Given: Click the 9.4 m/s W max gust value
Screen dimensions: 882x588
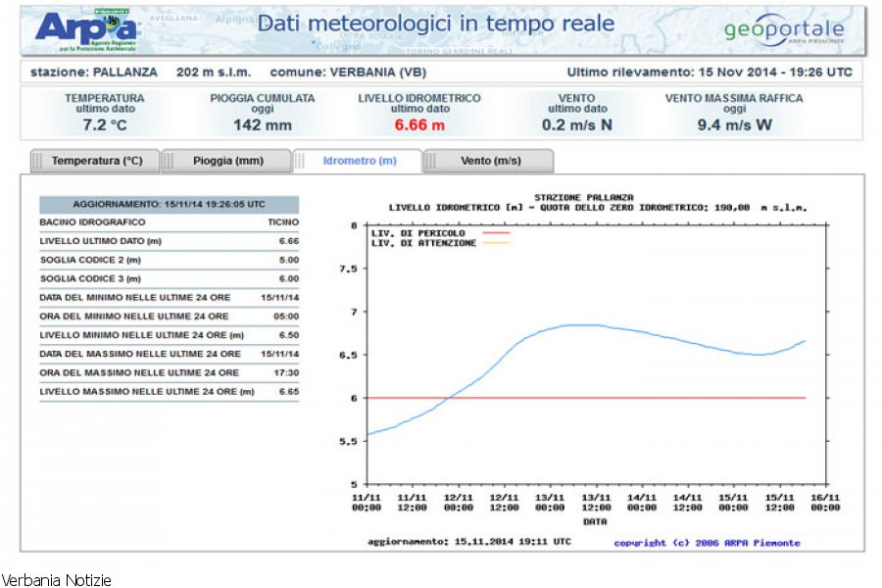Looking at the screenshot, I should coord(734,125).
